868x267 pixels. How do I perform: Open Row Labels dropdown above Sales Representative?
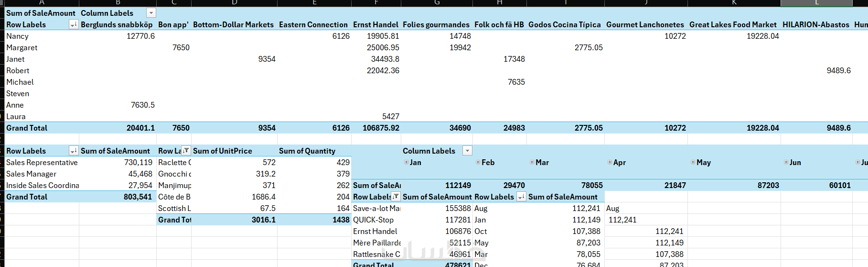point(74,151)
